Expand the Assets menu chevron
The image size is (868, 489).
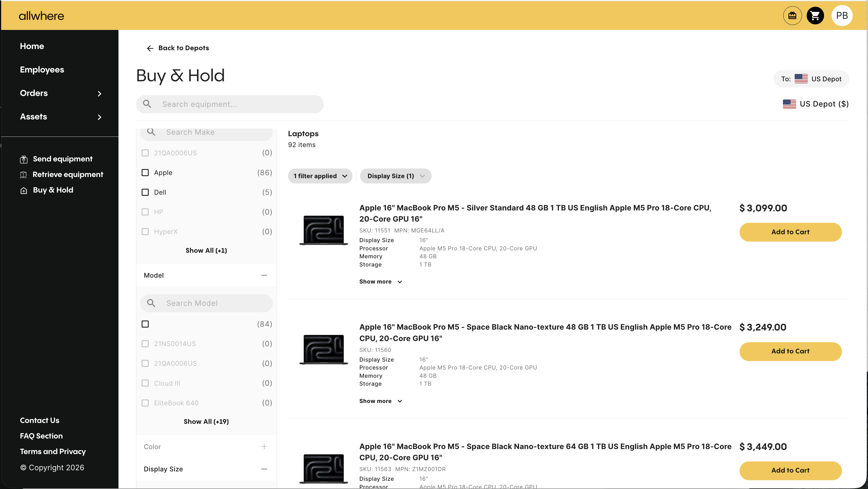pos(99,117)
